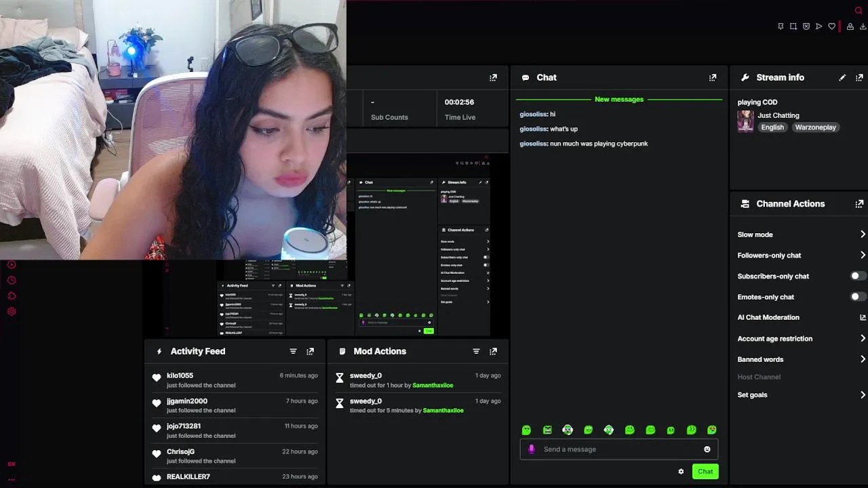Pop out the Activity Feed panel
This screenshot has height=488, width=868.
coord(310,351)
